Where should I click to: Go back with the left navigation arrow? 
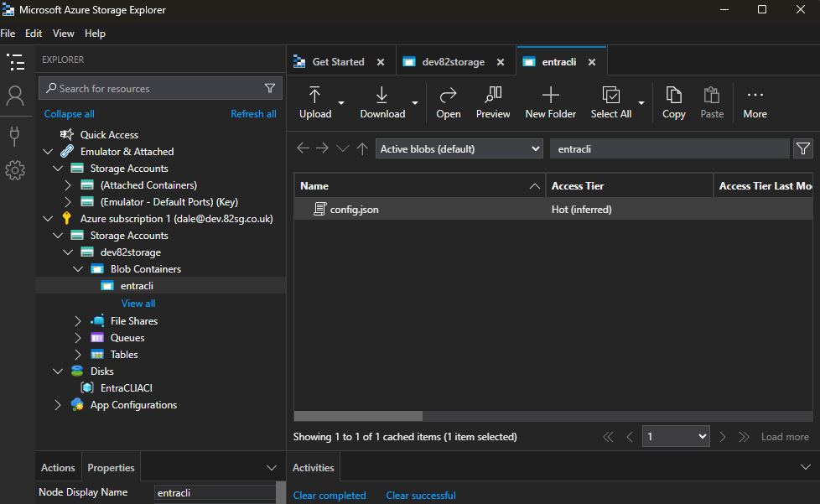(x=303, y=148)
